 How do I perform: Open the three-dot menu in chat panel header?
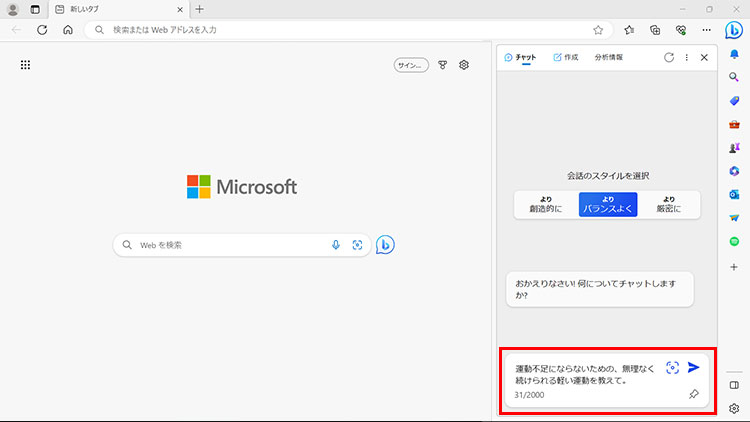tap(686, 58)
